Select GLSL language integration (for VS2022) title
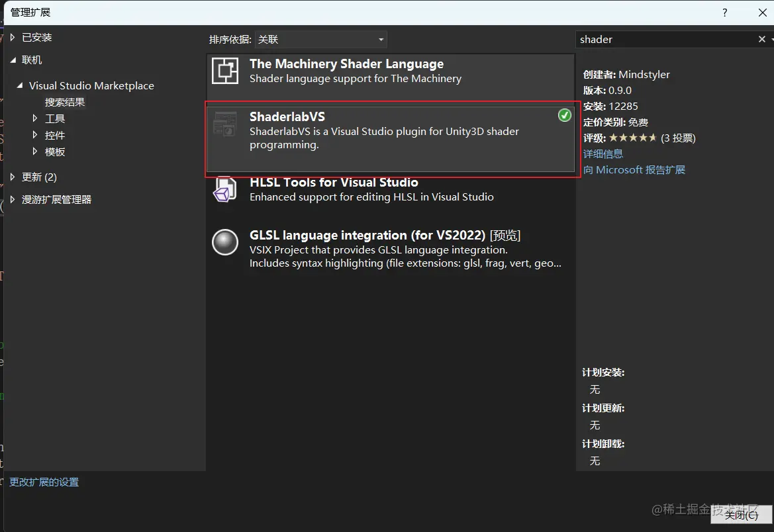Viewport: 774px width, 532px height. 367,236
